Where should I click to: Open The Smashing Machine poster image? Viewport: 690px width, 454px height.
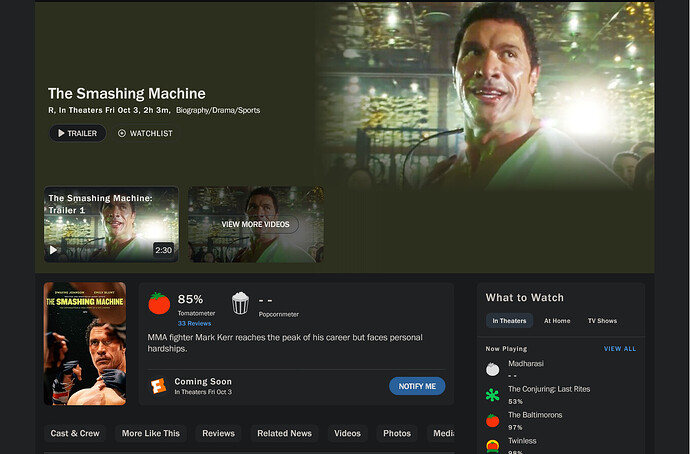[85, 343]
